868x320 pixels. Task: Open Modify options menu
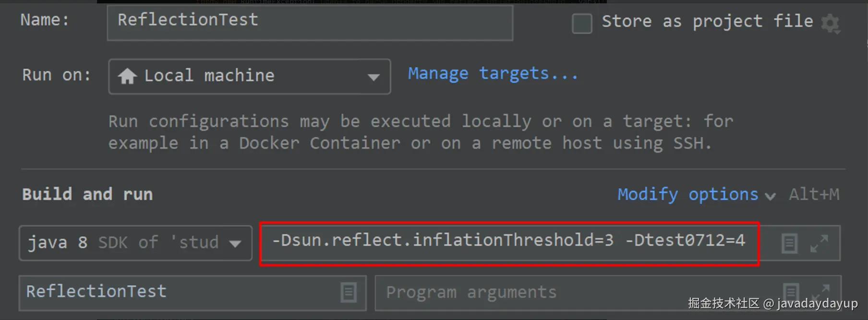tap(688, 195)
